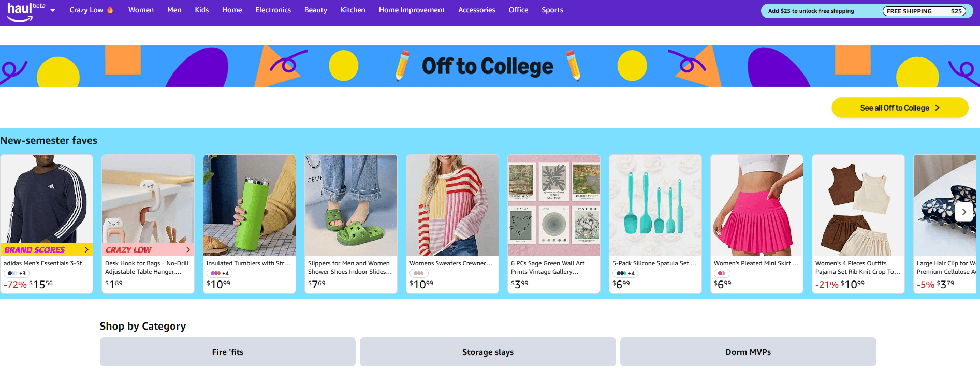
Task: Click See all Off to College
Action: tap(899, 108)
